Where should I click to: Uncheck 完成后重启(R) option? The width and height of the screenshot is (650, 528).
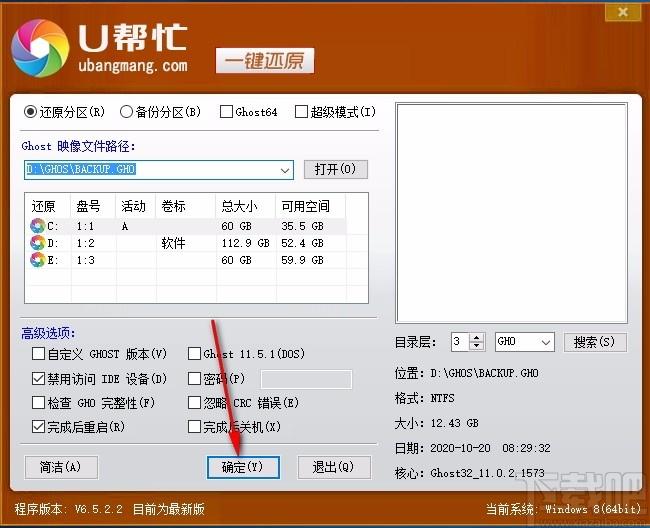click(x=39, y=426)
